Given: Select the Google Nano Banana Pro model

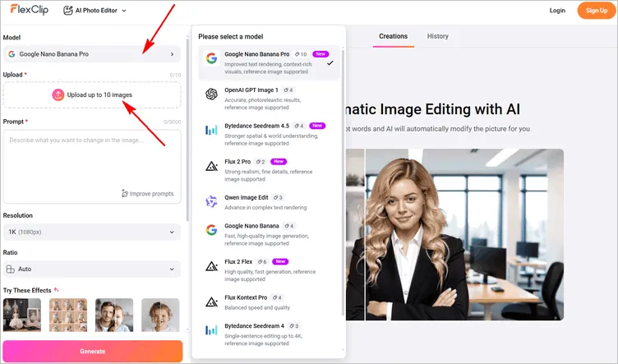Looking at the screenshot, I should (269, 63).
